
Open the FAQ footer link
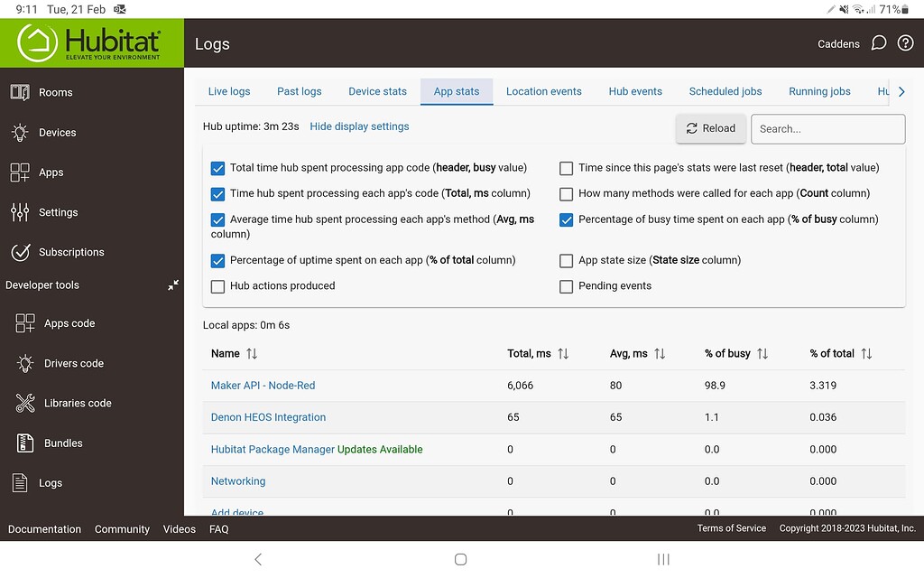tap(218, 529)
